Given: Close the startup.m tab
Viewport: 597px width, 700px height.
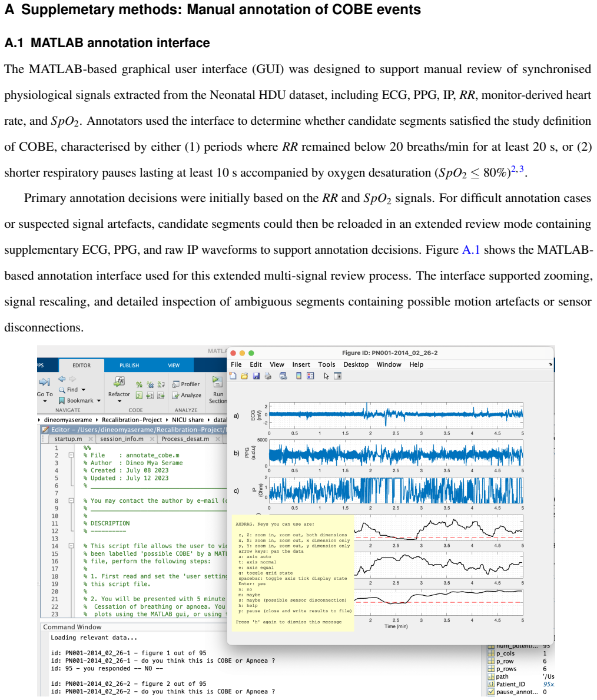Looking at the screenshot, I should coord(91,439).
